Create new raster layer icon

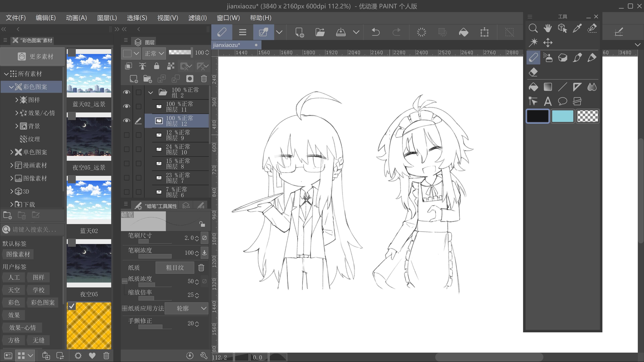133,79
